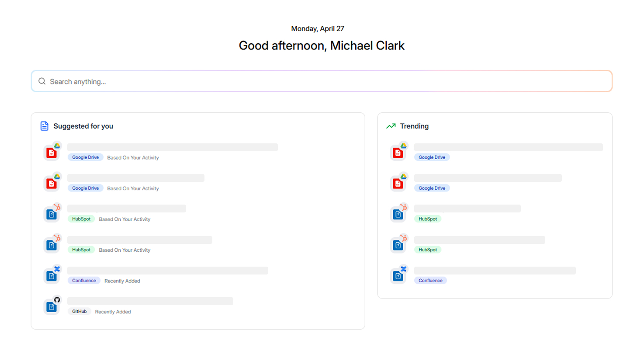The height and width of the screenshot is (358, 644).
Task: Click the 'Trending' heading text
Action: 414,126
